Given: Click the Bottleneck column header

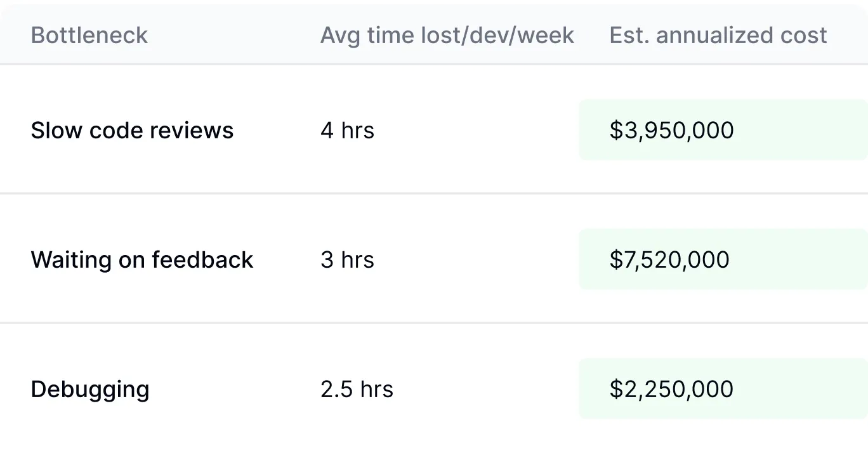Looking at the screenshot, I should pos(89,36).
